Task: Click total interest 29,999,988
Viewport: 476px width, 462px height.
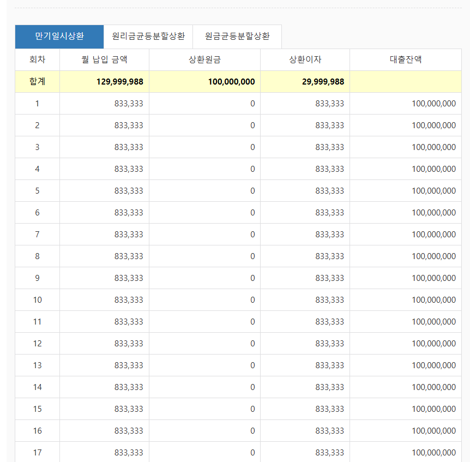Action: point(323,82)
